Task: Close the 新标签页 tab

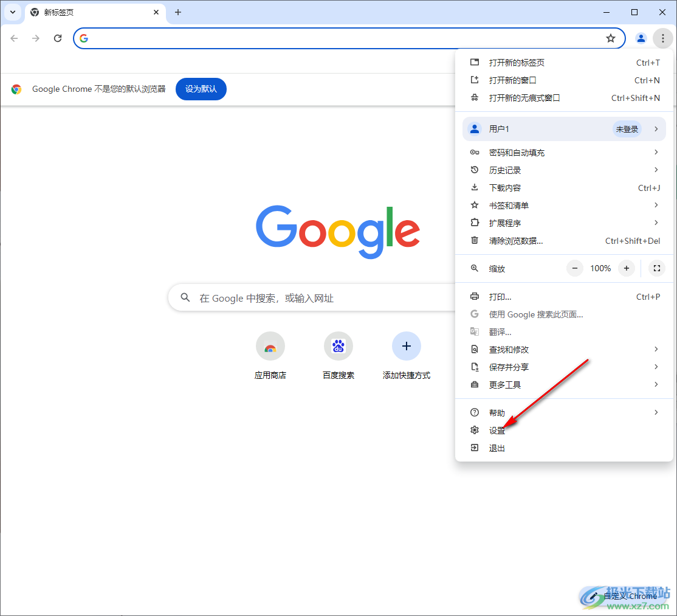Action: 156,12
